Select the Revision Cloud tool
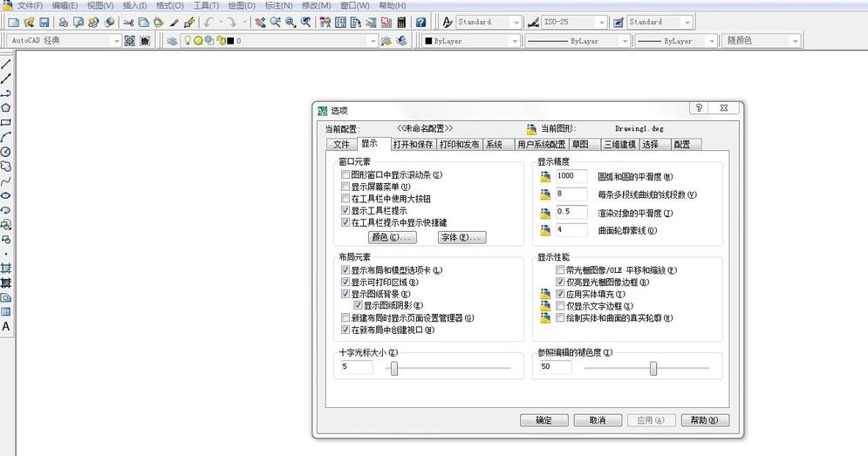 5,166
